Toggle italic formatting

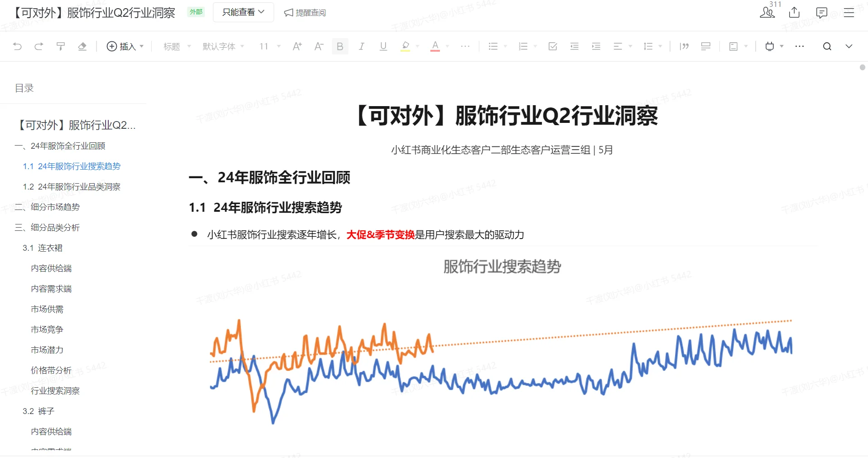point(361,46)
